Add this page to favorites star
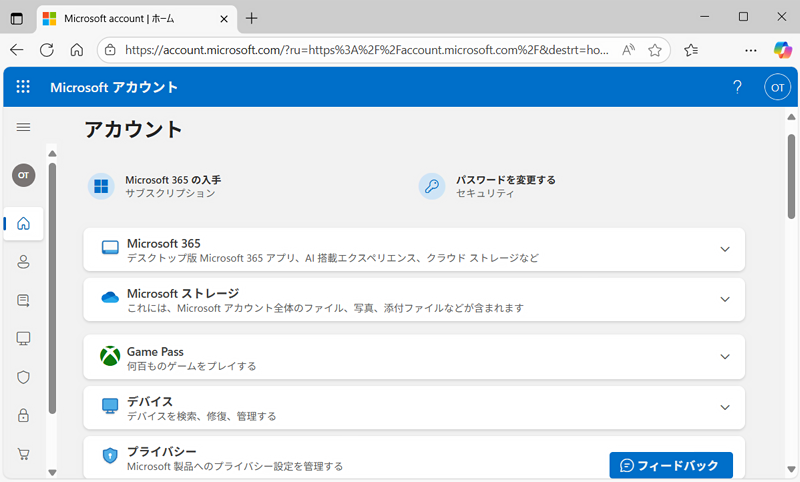This screenshot has width=800, height=482. point(655,50)
